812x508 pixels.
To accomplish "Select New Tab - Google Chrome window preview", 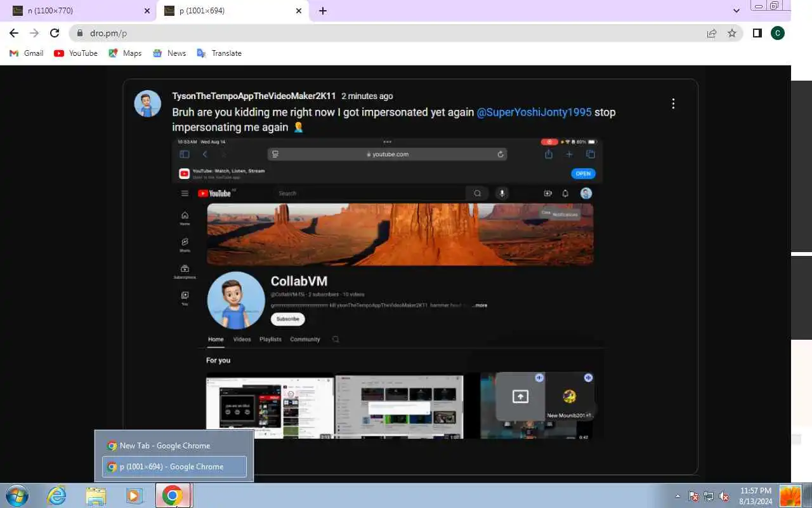I will click(174, 446).
